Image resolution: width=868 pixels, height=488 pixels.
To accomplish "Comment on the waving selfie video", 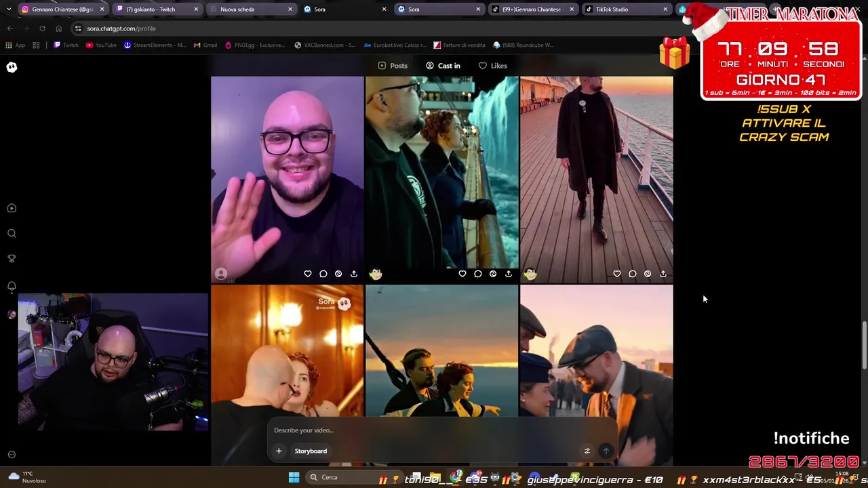I will pyautogui.click(x=323, y=274).
